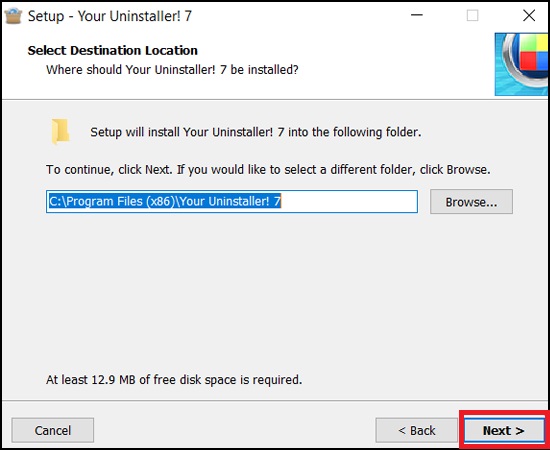550x450 pixels.
Task: Click the installation path text field
Action: pos(232,201)
